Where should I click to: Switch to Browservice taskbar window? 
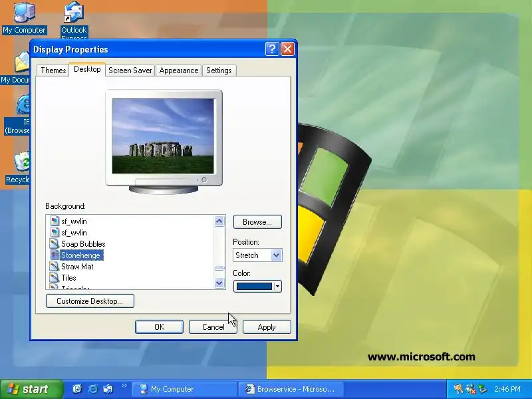[x=291, y=389]
